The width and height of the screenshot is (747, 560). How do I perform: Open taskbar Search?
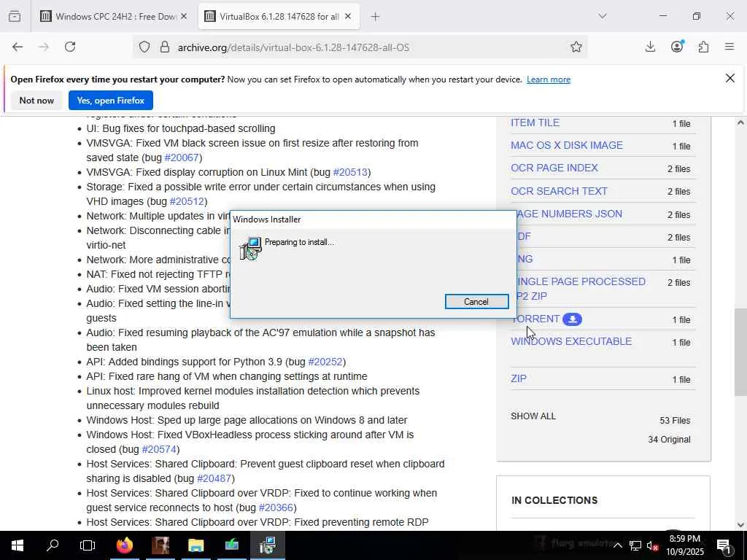point(53,545)
